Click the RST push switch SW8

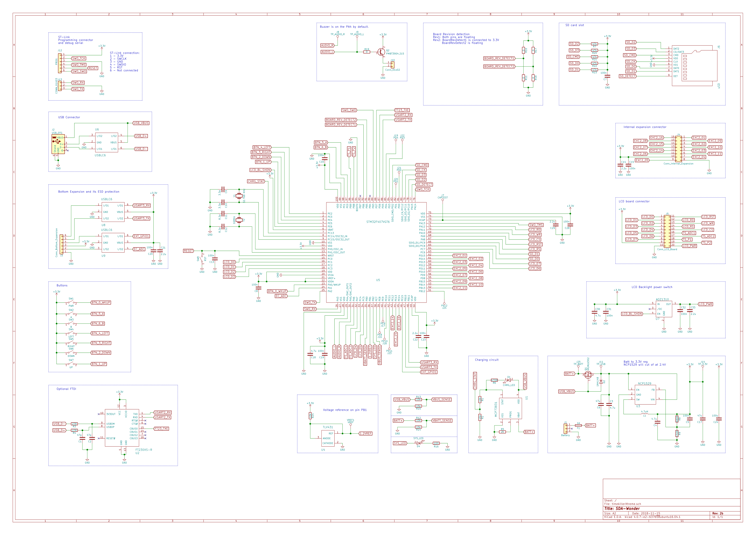tap(202, 259)
